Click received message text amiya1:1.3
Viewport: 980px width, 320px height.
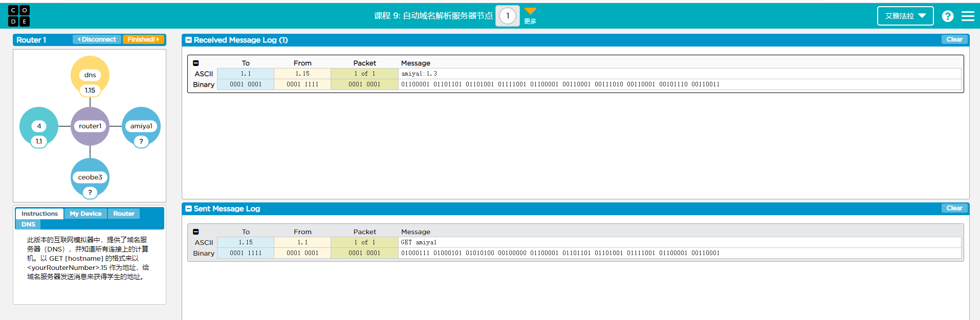tap(419, 74)
